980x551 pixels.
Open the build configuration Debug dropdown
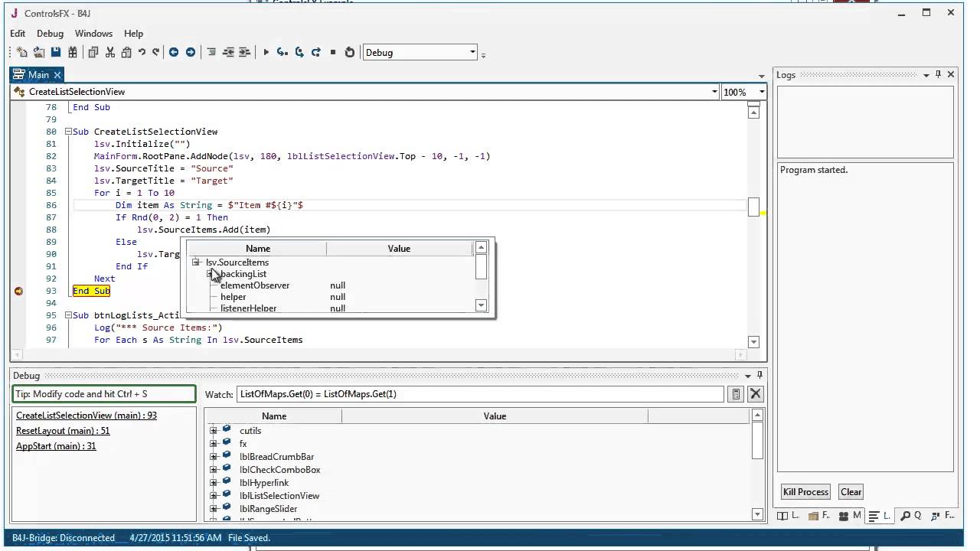point(472,52)
